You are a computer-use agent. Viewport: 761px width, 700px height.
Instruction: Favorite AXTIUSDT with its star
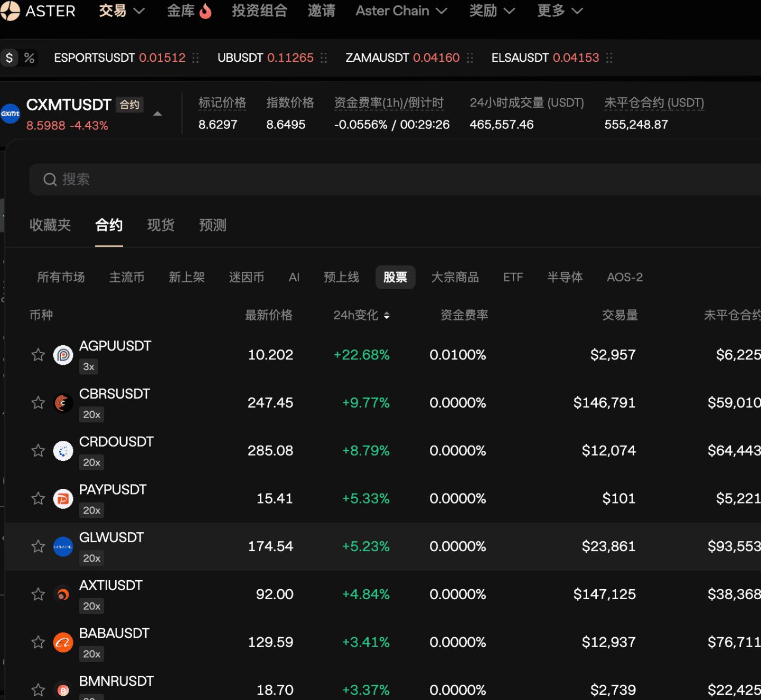click(38, 594)
